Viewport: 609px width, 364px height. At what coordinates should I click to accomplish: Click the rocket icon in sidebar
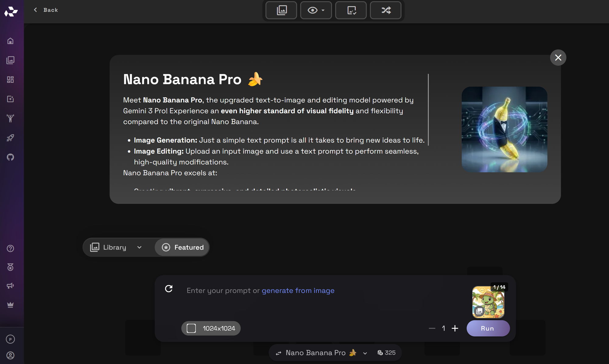pyautogui.click(x=10, y=138)
